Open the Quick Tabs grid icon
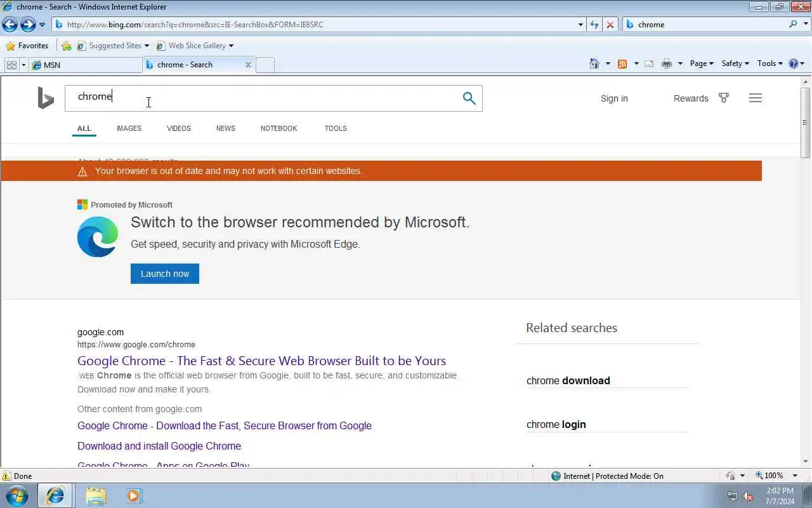Viewport: 812px width, 508px height. [11, 65]
